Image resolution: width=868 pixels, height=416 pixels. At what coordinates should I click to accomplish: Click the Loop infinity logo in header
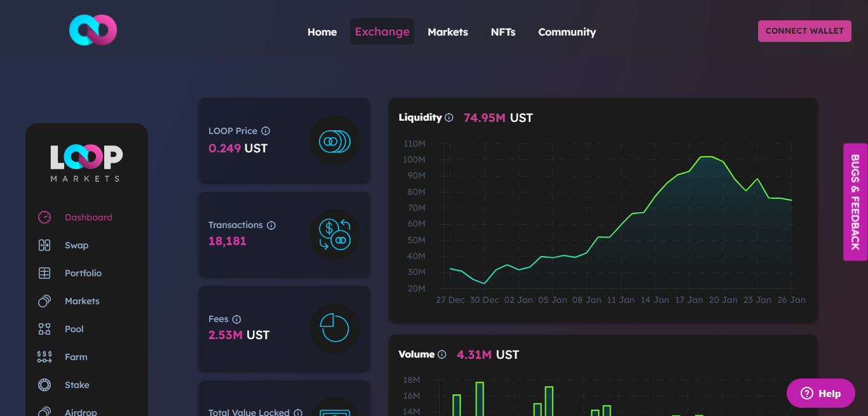tap(93, 30)
